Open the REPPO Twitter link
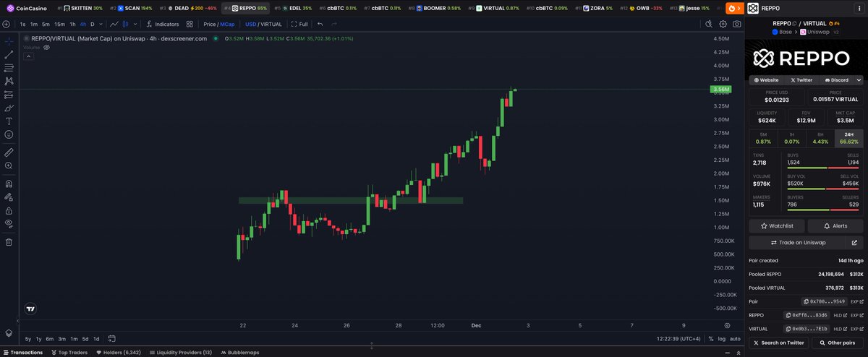Viewport: 868px width, 357px height. (801, 80)
